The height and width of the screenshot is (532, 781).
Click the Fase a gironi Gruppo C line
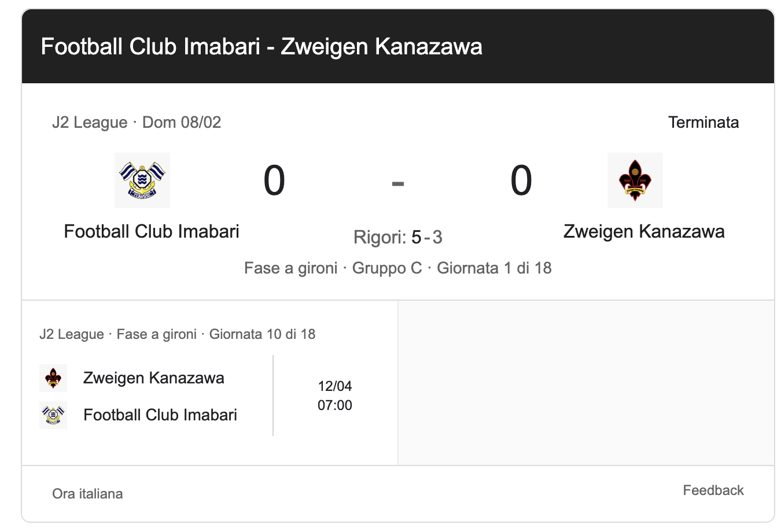[x=398, y=268]
